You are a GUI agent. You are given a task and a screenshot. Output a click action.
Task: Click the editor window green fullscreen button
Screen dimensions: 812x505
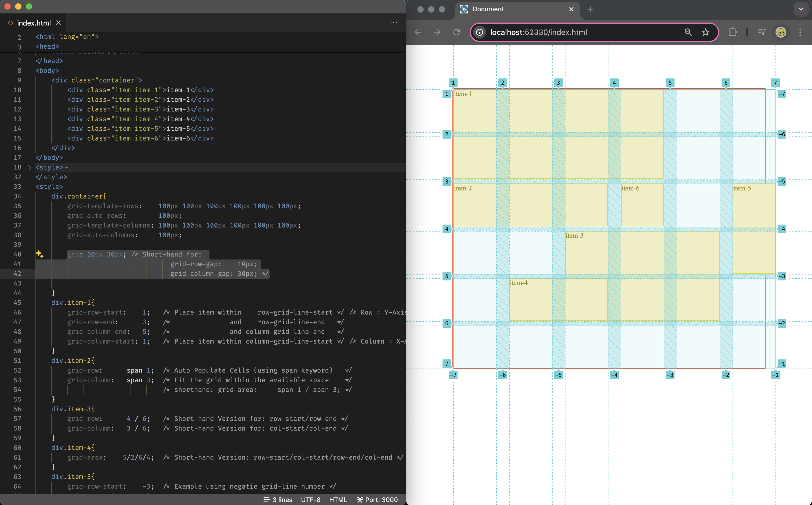[x=29, y=6]
